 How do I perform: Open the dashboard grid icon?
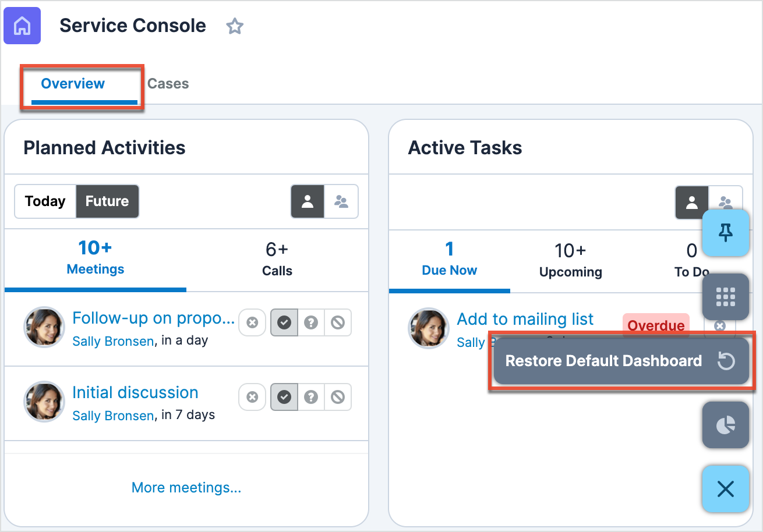click(726, 297)
